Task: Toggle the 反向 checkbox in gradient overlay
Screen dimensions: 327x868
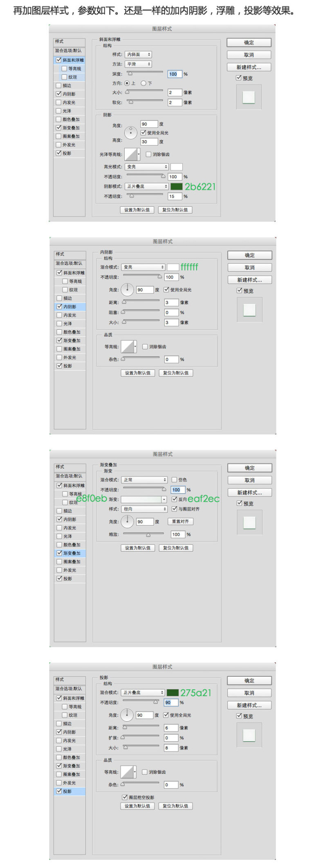Action: pyautogui.click(x=175, y=499)
